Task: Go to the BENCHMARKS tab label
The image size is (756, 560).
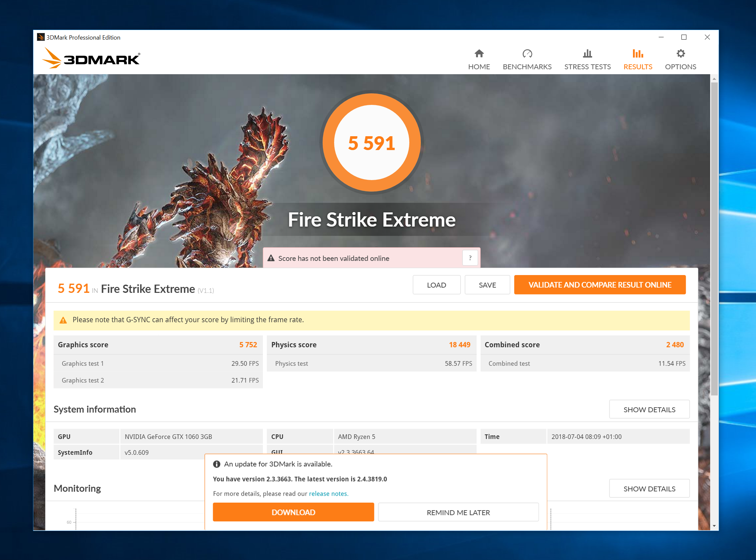Action: [x=527, y=67]
